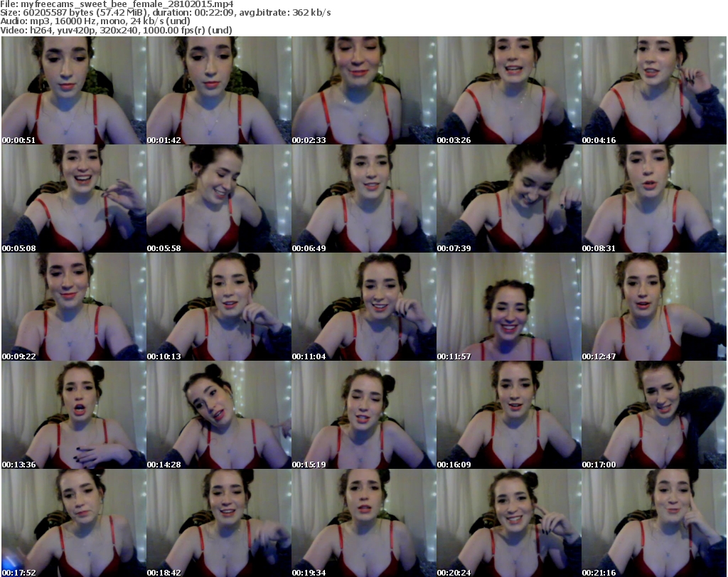728x577 pixels.
Task: Open the frame stamped 00:05:08
Action: coord(74,198)
